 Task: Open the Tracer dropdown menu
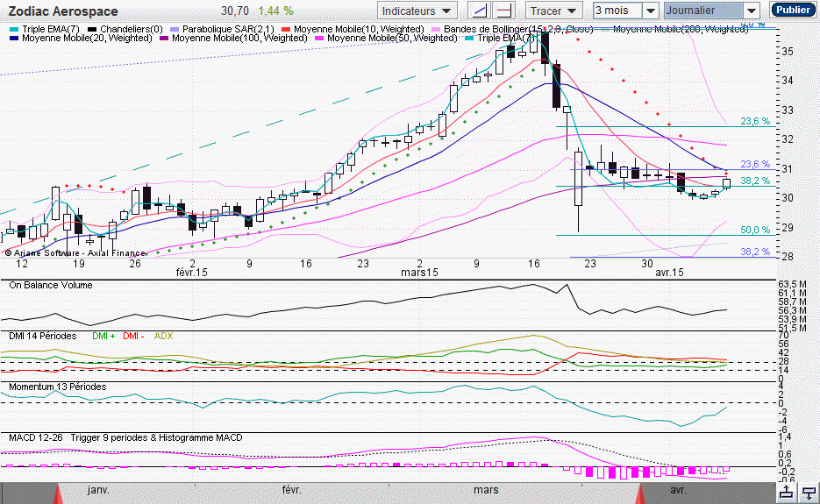tap(553, 11)
